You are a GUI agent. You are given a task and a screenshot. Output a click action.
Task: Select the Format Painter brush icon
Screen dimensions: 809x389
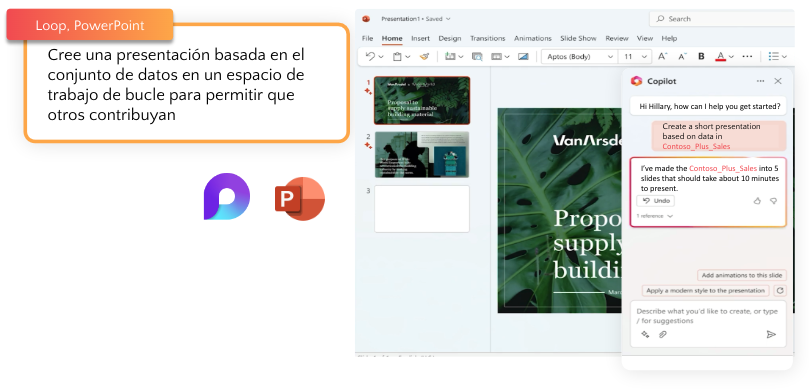[424, 56]
